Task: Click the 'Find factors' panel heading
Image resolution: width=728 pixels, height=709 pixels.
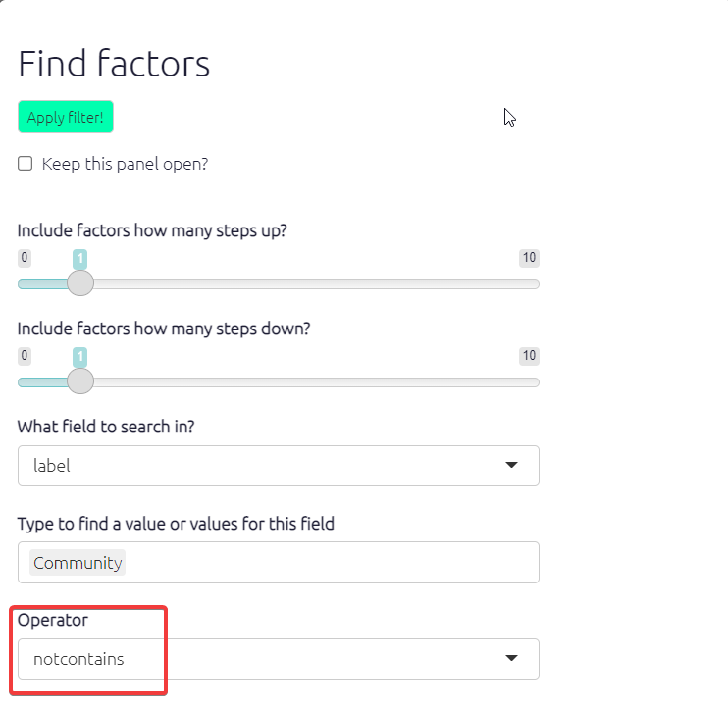Action: coord(114,65)
